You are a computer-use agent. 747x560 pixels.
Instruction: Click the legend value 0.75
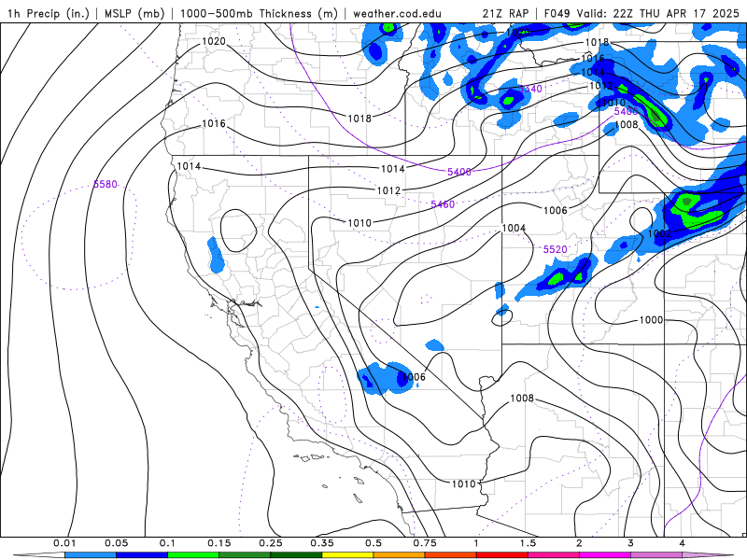tap(425, 543)
